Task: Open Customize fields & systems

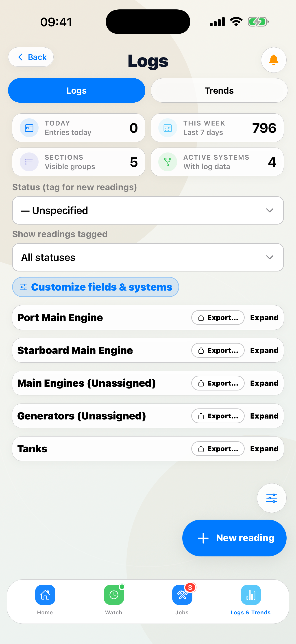Action: click(x=96, y=287)
